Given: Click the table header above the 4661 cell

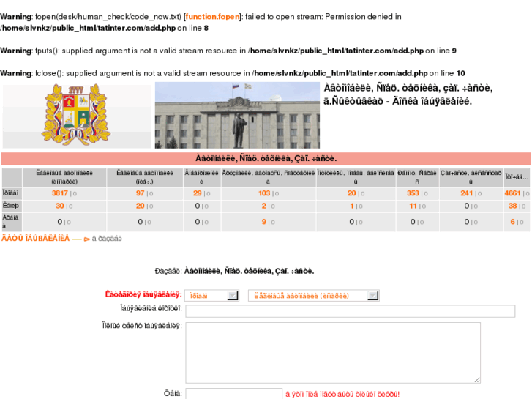Looking at the screenshot, I should click(517, 177).
